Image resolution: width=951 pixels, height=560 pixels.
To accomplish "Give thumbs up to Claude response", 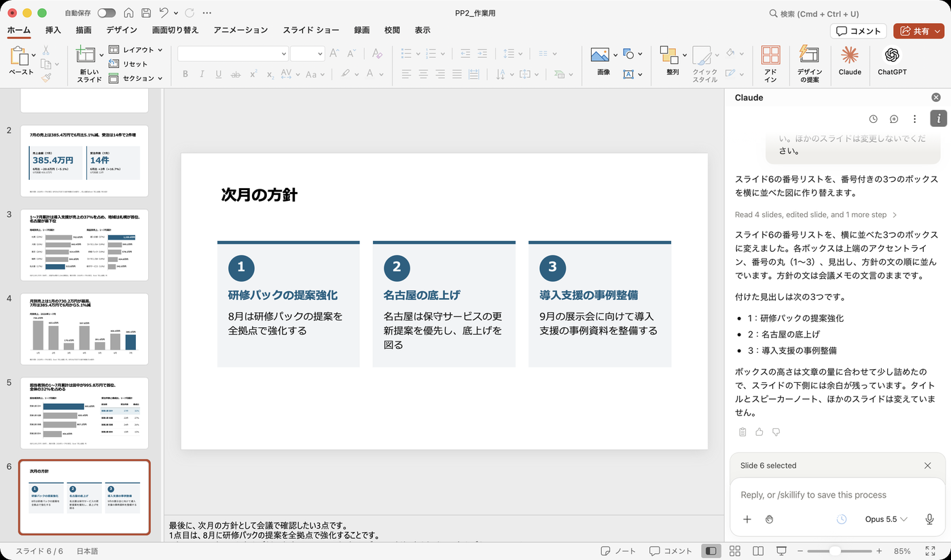I will [759, 432].
